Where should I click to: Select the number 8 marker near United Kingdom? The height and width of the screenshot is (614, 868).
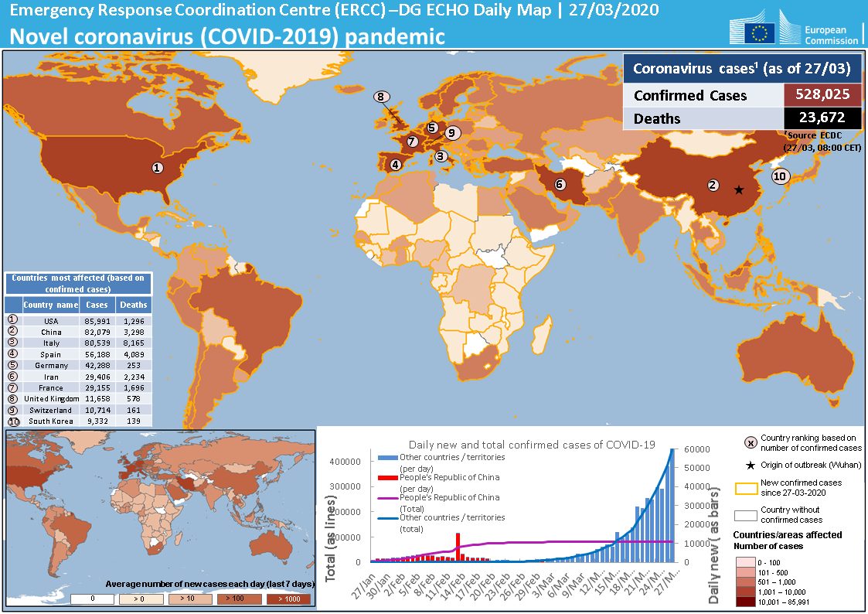click(x=380, y=97)
